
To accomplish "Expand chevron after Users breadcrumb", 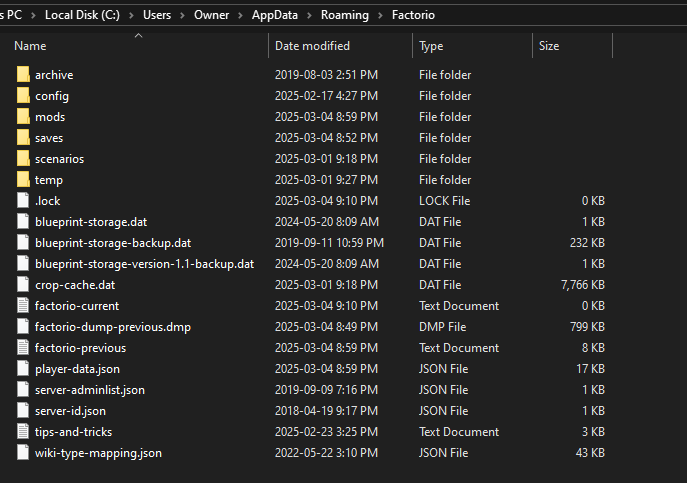I will click(183, 15).
